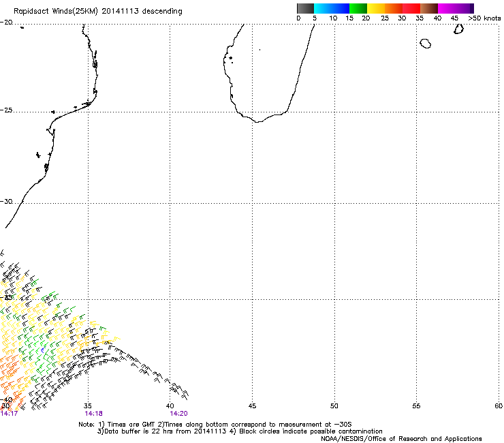This screenshot has height=443, width=504.
Task: Click the small round island outline near 55E
Action: (x=426, y=44)
